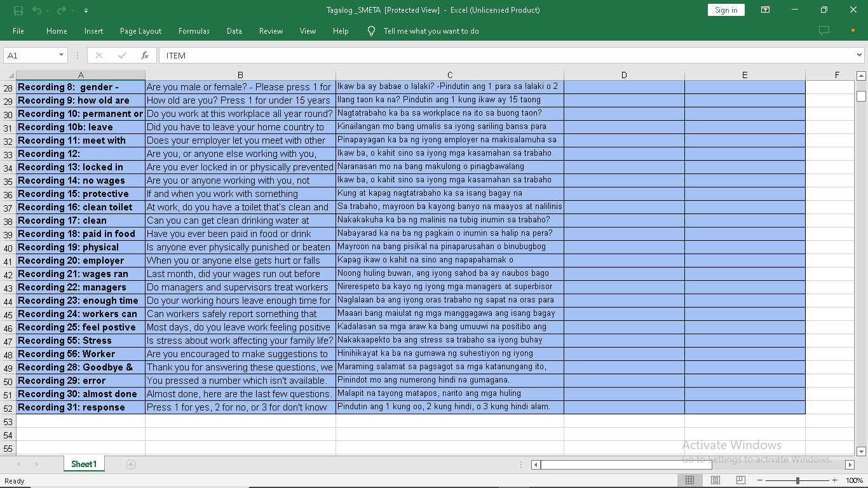868x488 pixels.
Task: Open the Customize Quick Access Toolbar arrow
Action: (86, 11)
